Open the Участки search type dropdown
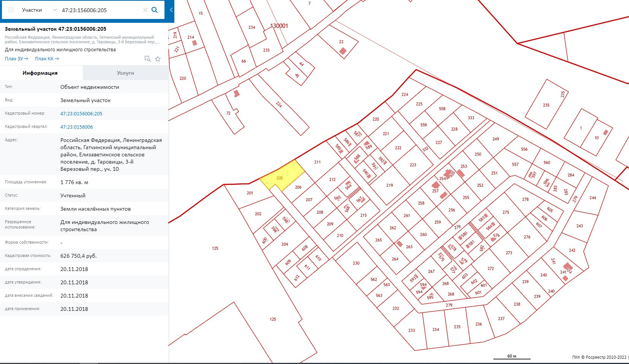 coord(39,10)
